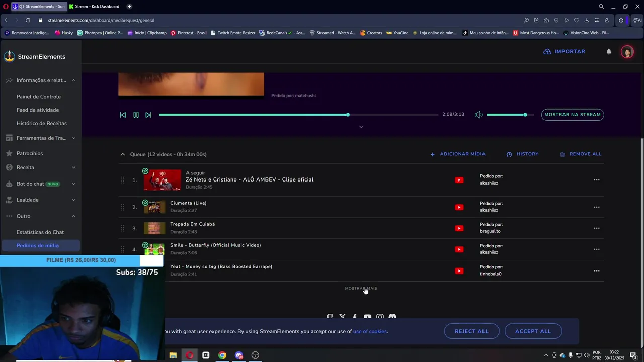Show hidden system tray icons
This screenshot has width=644, height=362.
tap(546, 355)
